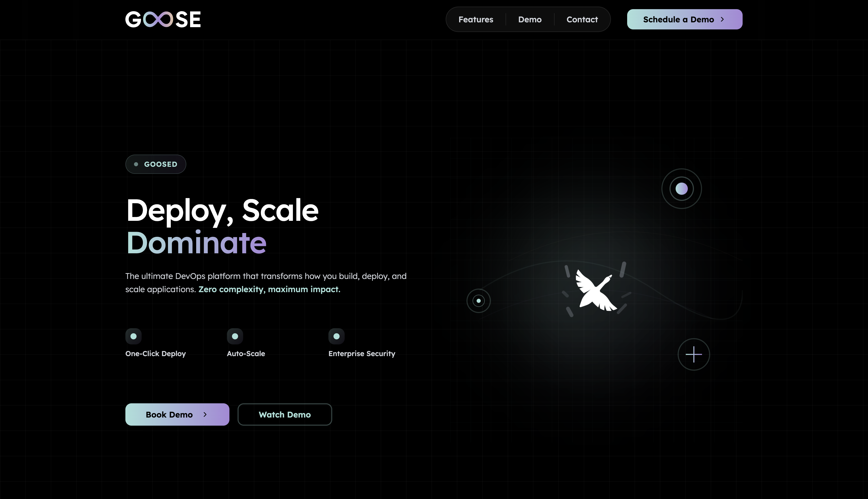Click the plus circle icon
Viewport: 868px width, 499px height.
tap(694, 354)
